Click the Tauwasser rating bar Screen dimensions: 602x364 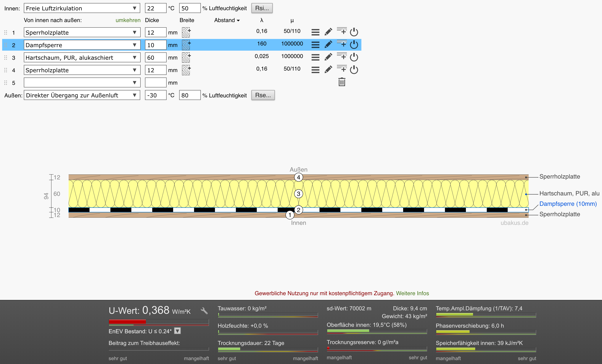tap(268, 315)
